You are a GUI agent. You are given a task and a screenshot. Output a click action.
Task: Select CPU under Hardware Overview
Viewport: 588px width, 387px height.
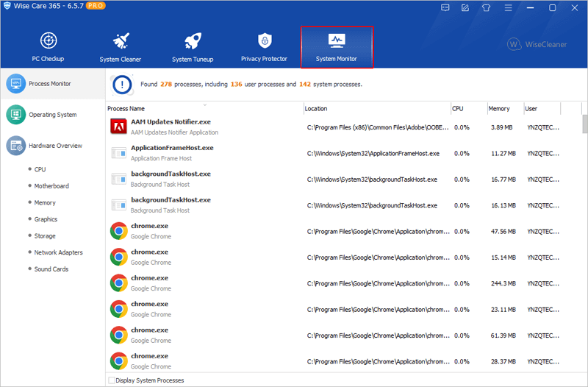click(x=40, y=169)
